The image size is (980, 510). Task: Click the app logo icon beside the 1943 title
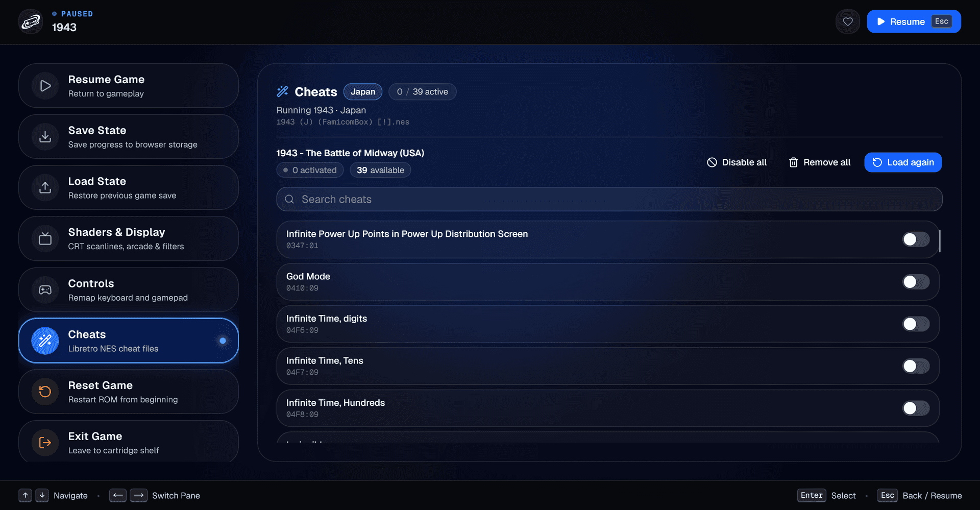31,21
